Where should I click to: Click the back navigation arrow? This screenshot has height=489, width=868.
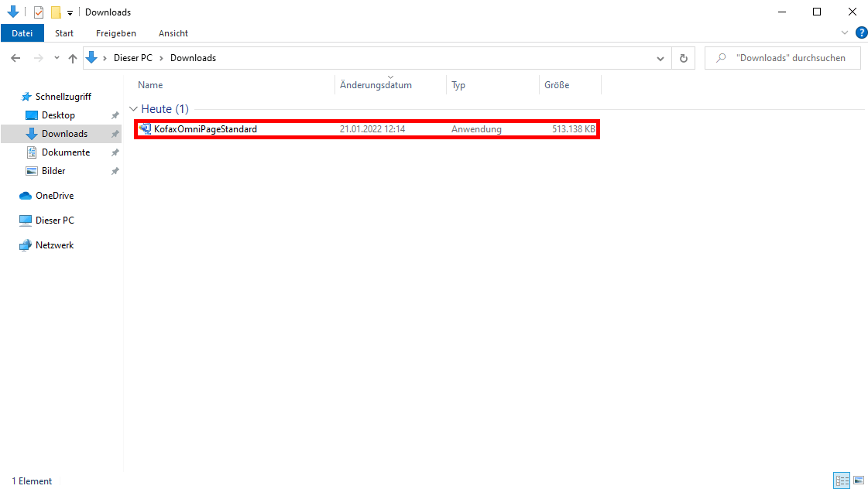15,58
